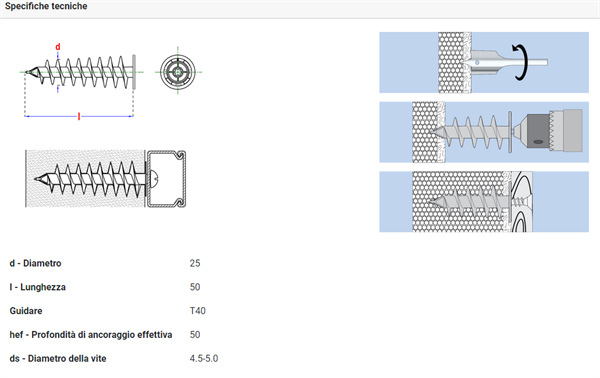The width and height of the screenshot is (600, 378).
Task: Click the 'ds - Diametro della vite' label
Action: tap(58, 358)
